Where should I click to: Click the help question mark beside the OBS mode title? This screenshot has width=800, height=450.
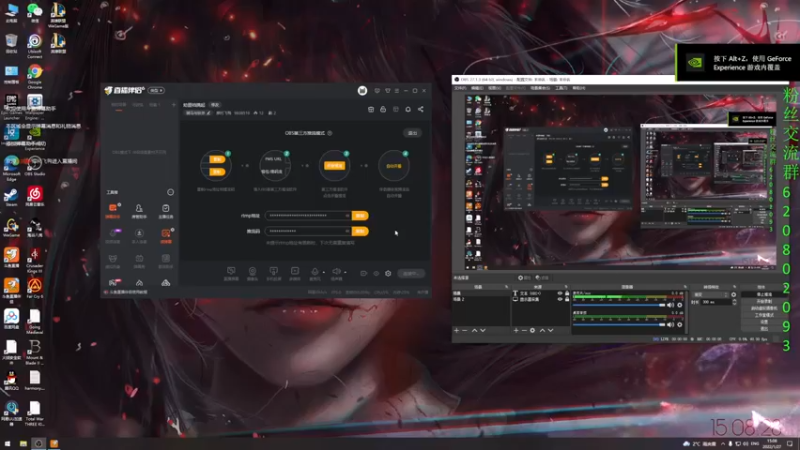(x=330, y=133)
